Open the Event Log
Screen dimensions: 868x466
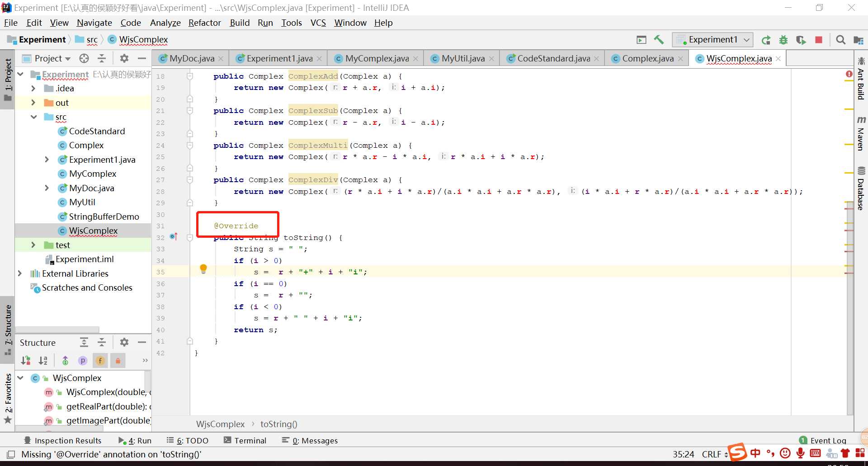822,440
